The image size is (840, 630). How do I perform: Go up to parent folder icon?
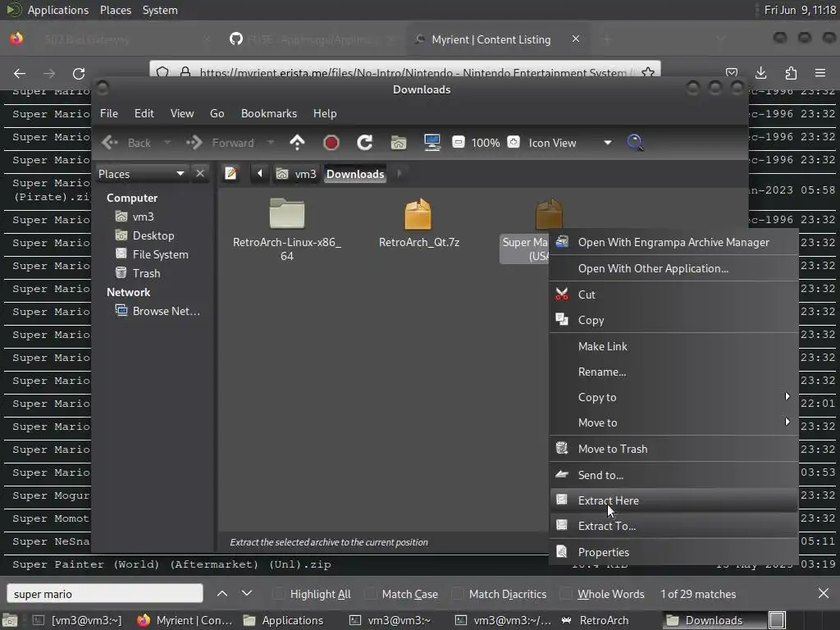pyautogui.click(x=297, y=143)
